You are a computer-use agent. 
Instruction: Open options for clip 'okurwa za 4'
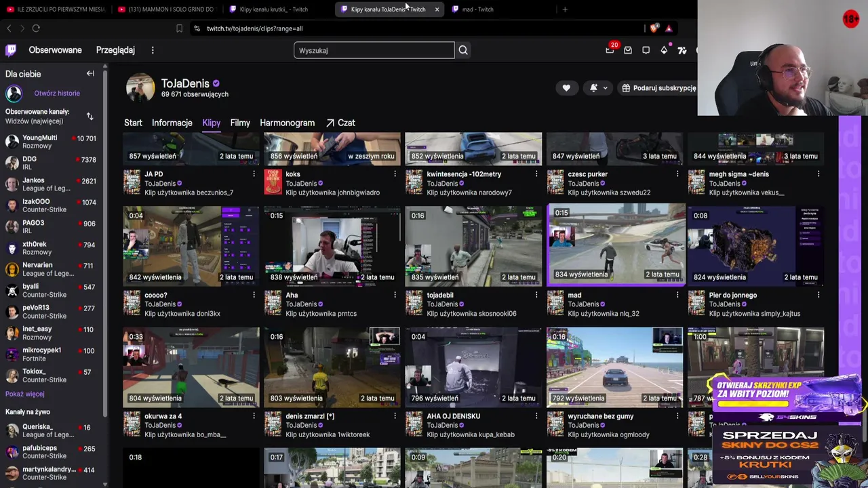254,416
